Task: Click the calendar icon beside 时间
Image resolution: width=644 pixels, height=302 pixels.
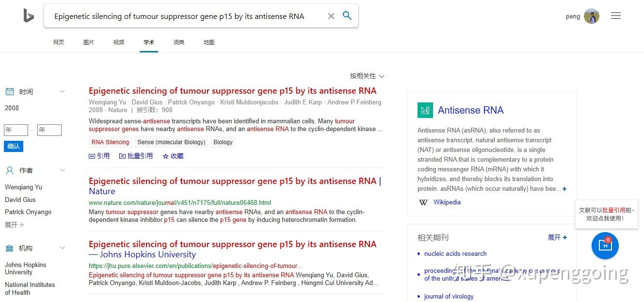Action: (x=10, y=92)
